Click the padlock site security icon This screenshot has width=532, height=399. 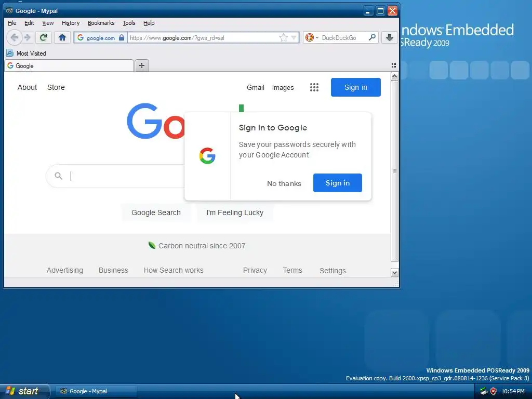point(122,37)
